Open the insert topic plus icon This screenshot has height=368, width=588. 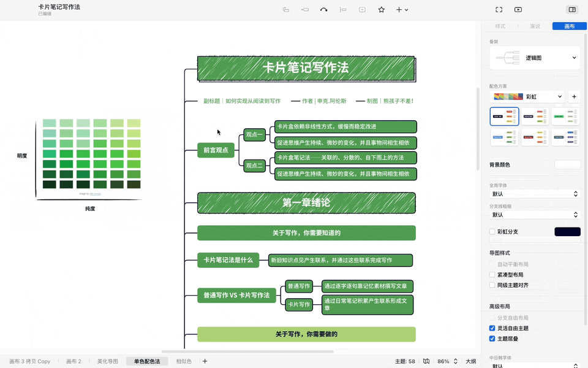[399, 10]
